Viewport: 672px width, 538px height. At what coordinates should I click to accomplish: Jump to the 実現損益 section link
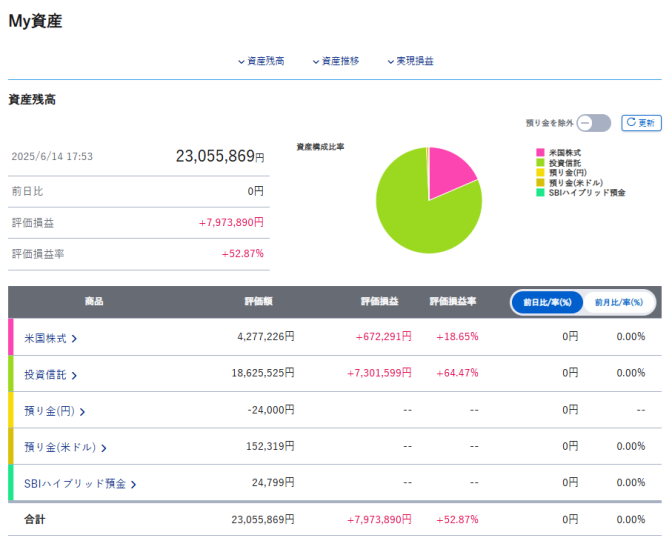click(x=411, y=61)
